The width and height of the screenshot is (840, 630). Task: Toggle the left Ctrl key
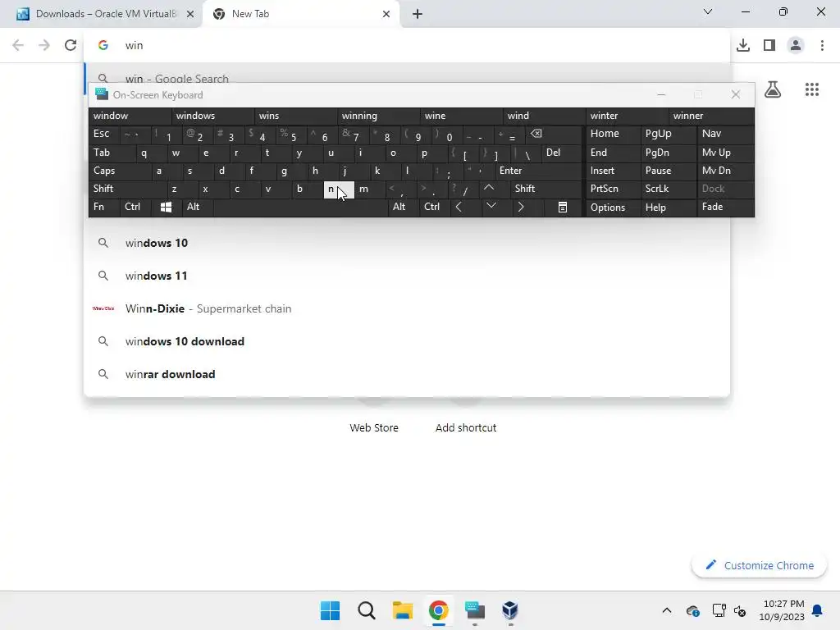135,207
